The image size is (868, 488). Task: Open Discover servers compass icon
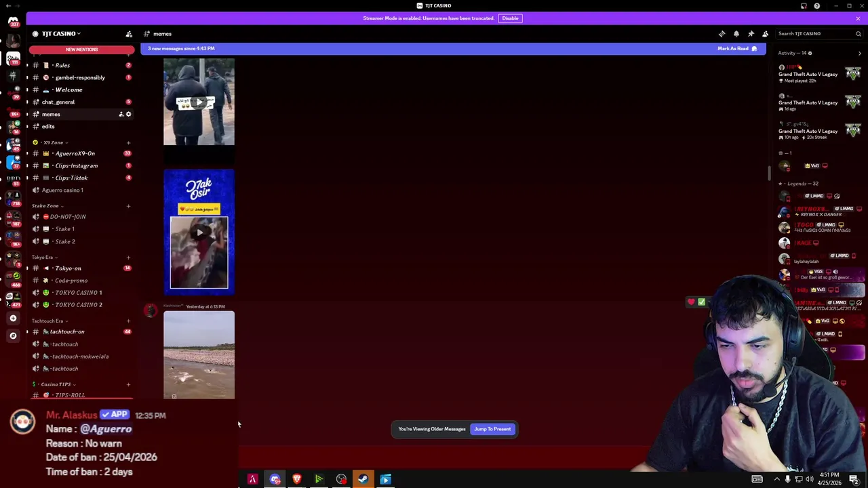(x=13, y=335)
